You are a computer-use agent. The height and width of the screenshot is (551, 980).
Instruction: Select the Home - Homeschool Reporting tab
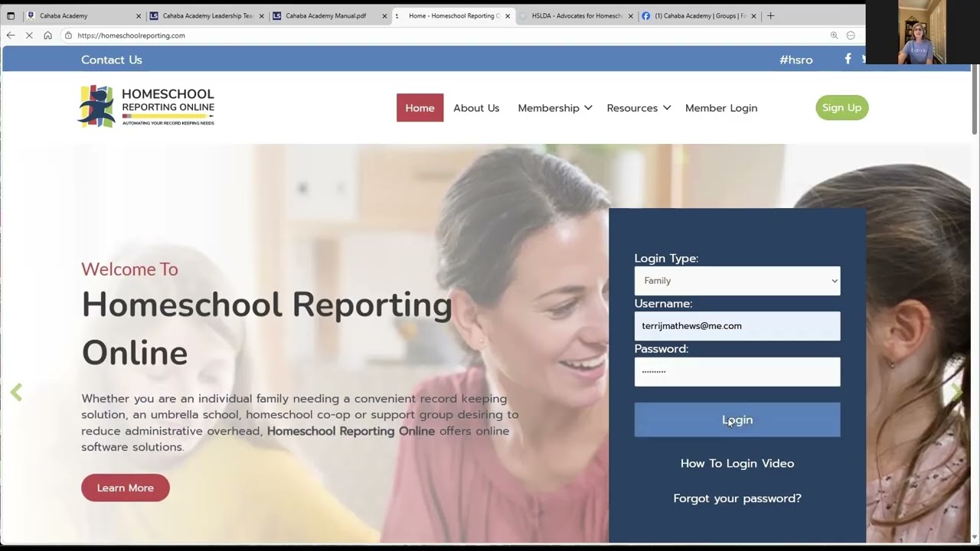coord(452,16)
